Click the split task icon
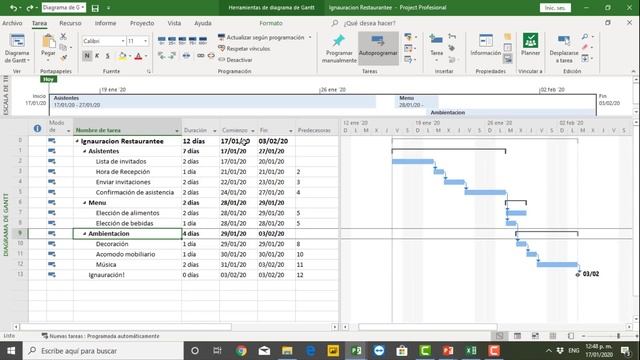Screen dimensions: 640x360 coord(186,56)
